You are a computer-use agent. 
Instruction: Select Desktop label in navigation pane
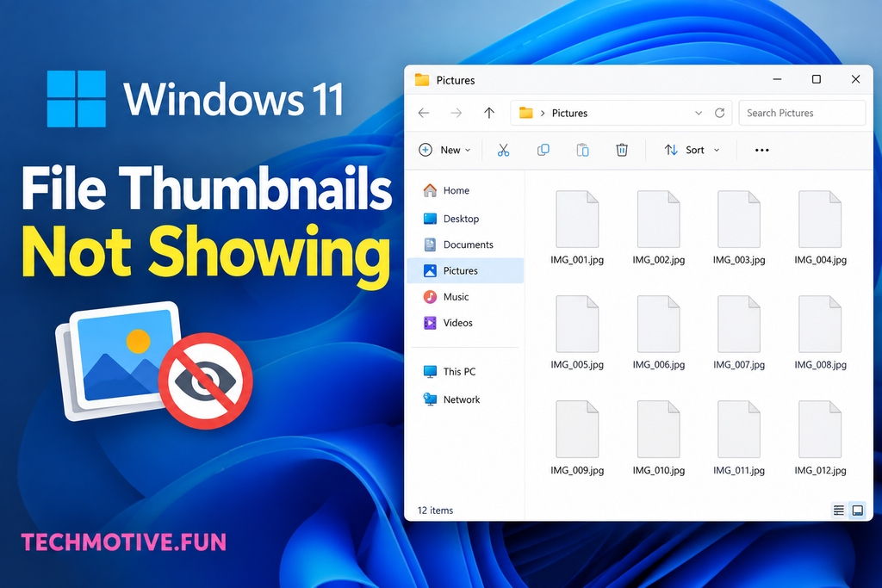[x=462, y=219]
